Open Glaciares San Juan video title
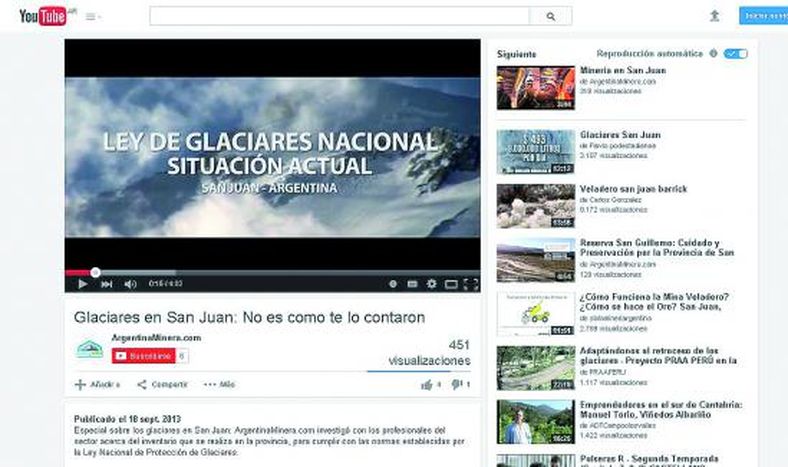The width and height of the screenshot is (788, 467). click(620, 135)
